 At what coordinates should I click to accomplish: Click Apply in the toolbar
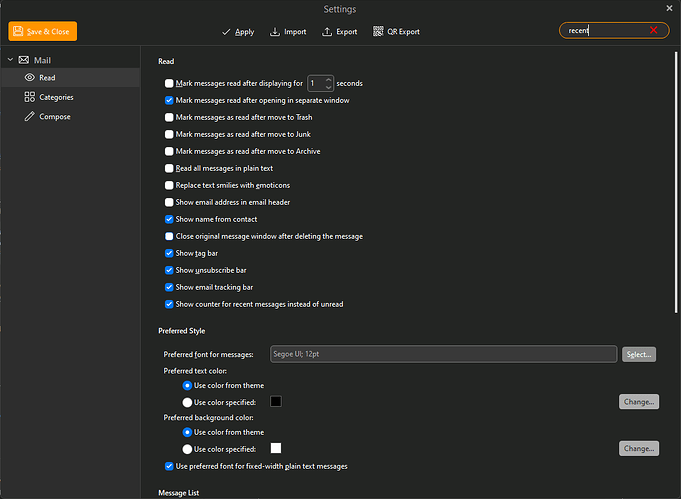(238, 32)
